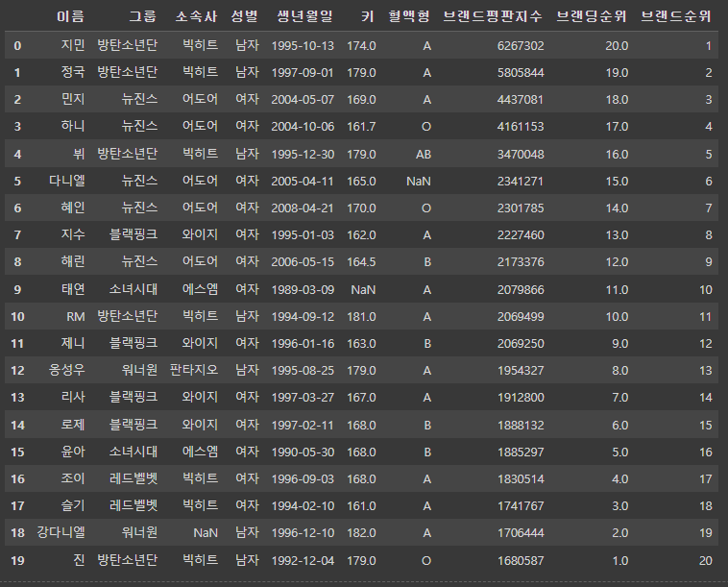Click the AB blood type cell

pos(424,155)
